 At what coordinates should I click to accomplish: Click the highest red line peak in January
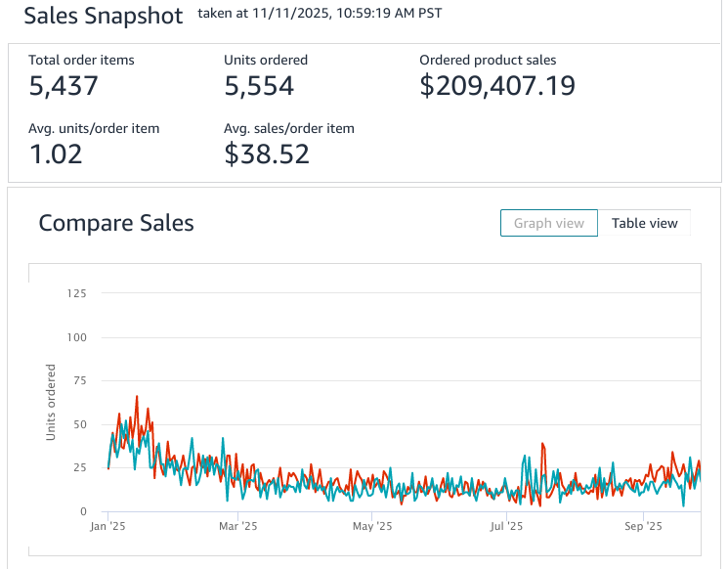[137, 397]
